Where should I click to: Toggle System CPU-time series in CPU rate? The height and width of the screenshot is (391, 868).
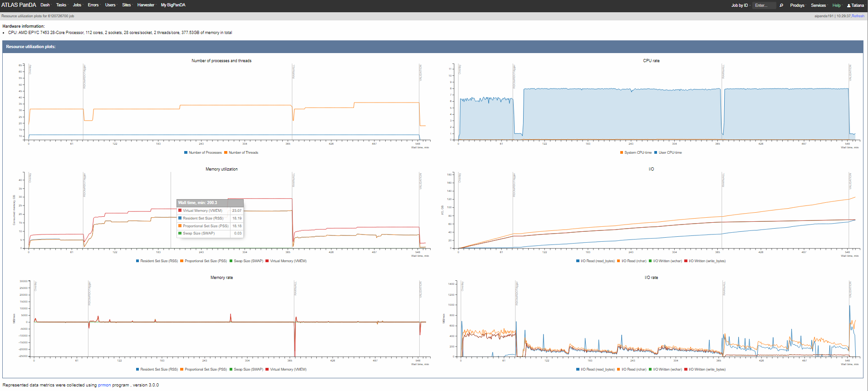pyautogui.click(x=636, y=152)
